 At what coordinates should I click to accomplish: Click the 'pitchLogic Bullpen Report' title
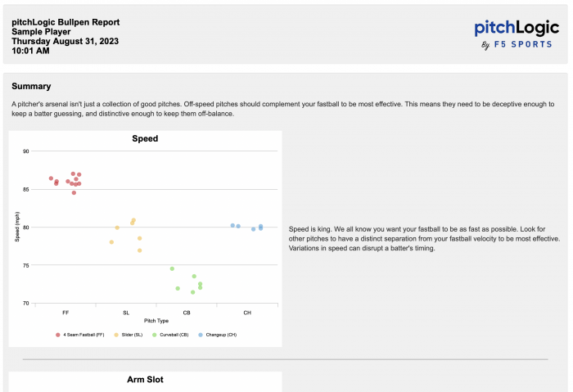point(65,20)
